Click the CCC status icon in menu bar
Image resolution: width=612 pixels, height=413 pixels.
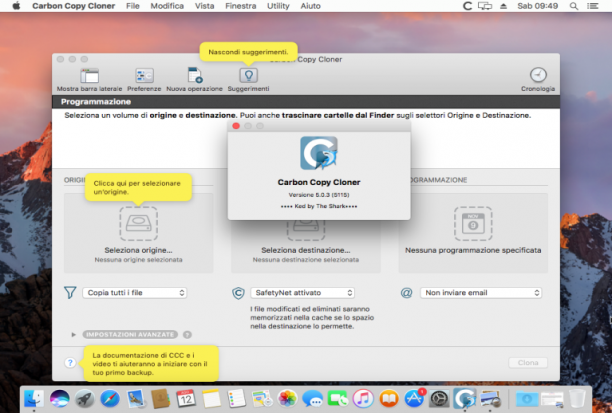(x=467, y=6)
